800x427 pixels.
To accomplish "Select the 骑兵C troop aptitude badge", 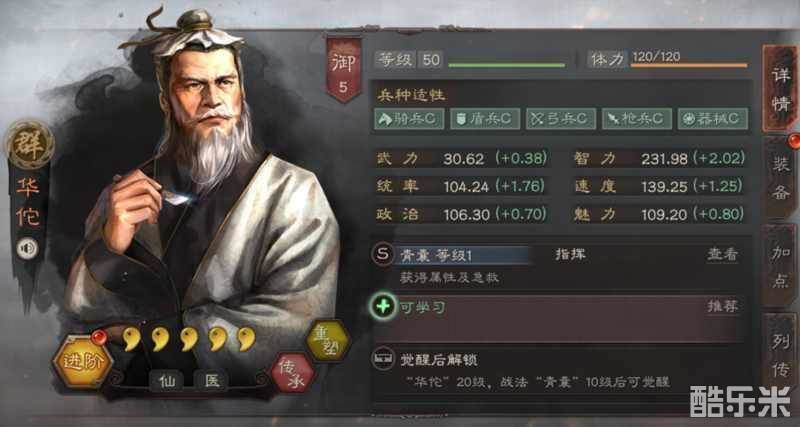I will click(x=410, y=118).
